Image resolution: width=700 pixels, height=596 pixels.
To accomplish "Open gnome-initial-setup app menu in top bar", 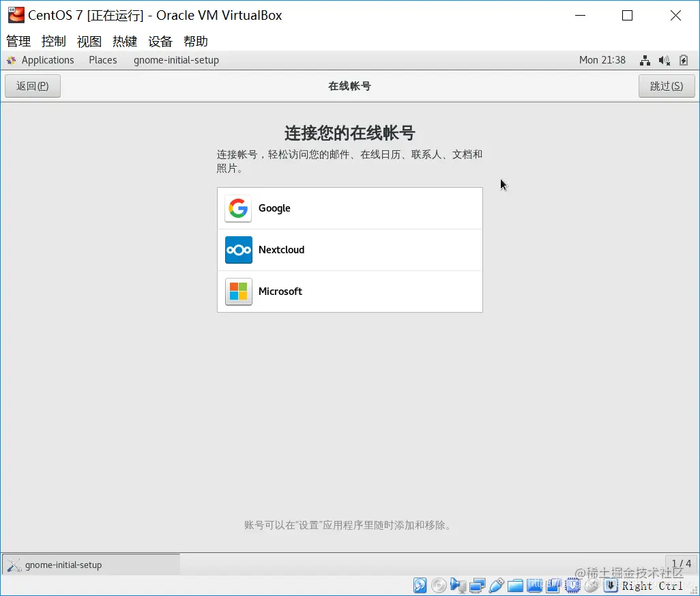I will (x=176, y=60).
